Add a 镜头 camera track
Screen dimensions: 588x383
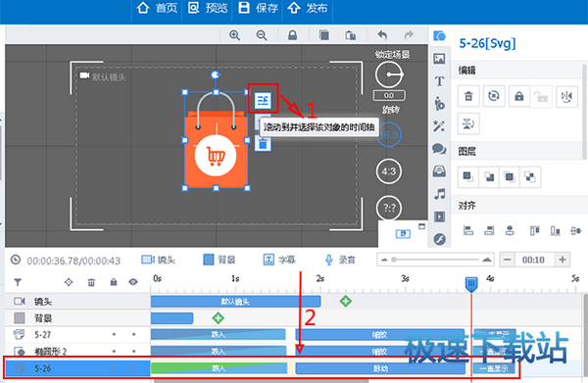[158, 260]
